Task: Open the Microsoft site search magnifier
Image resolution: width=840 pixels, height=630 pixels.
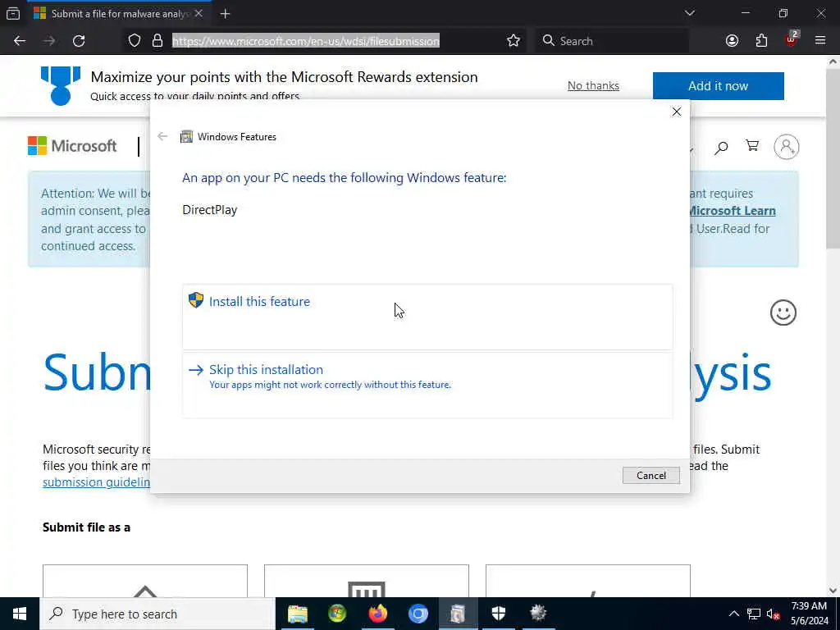Action: click(x=721, y=147)
